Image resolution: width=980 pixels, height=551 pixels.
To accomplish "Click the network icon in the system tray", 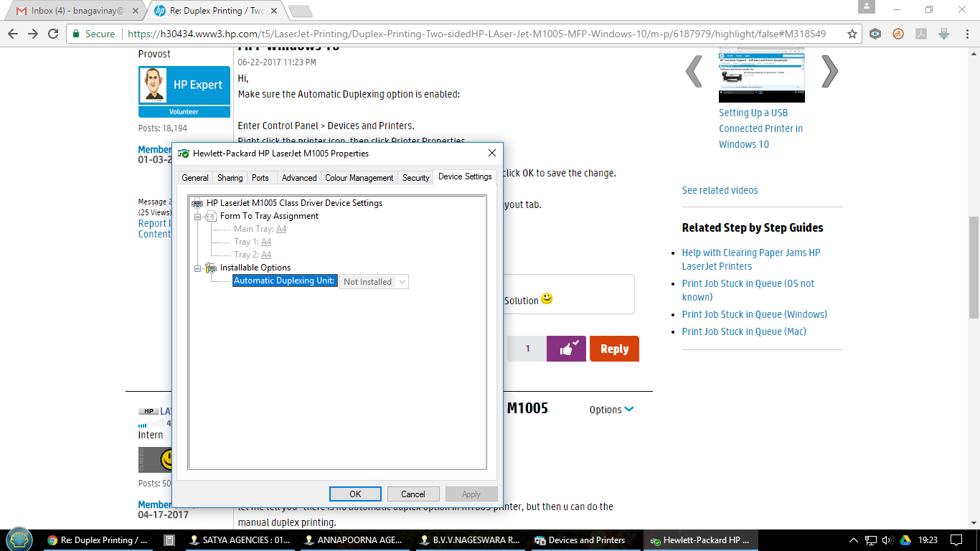I will pos(871,540).
